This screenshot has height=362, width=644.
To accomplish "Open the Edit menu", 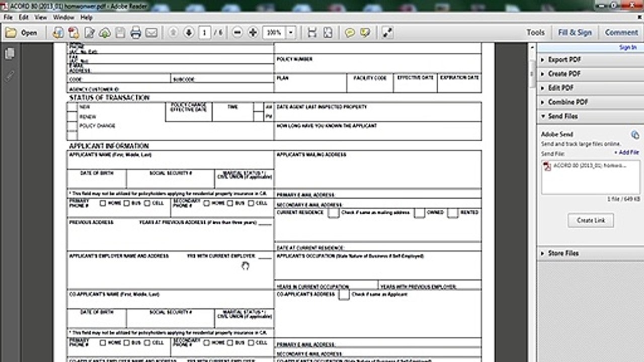I will [x=24, y=17].
